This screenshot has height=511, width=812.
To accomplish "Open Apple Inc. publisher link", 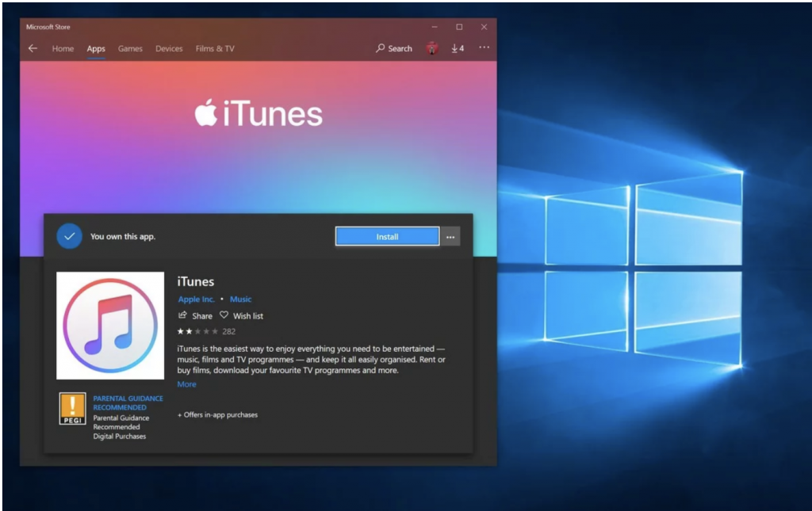I will pos(197,299).
